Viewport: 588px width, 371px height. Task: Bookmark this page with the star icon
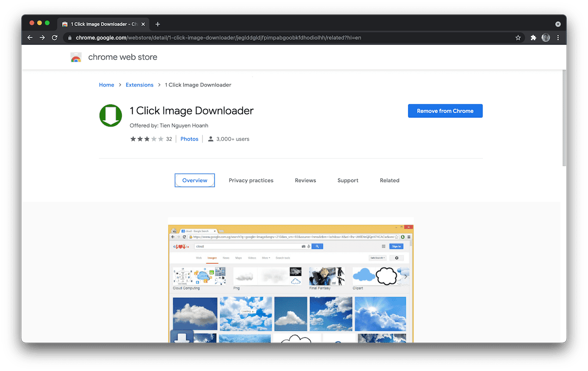coord(518,38)
